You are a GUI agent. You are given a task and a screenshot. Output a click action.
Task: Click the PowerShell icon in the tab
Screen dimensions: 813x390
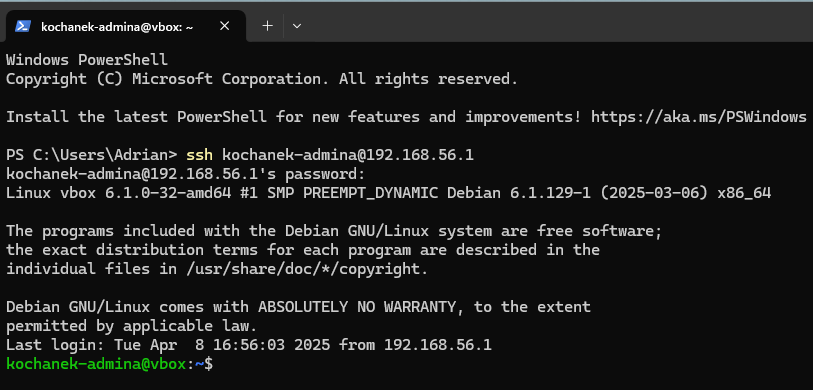point(22,26)
